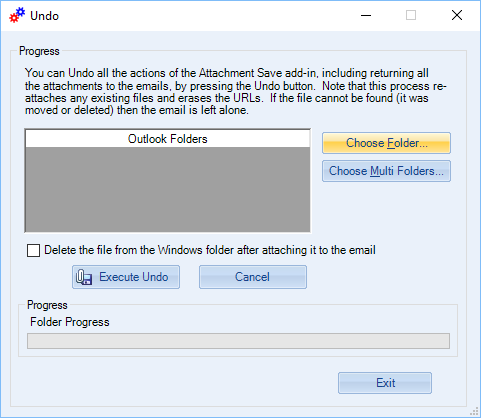481x418 pixels.
Task: Tick the Delete the file checkbox
Action: [33, 250]
